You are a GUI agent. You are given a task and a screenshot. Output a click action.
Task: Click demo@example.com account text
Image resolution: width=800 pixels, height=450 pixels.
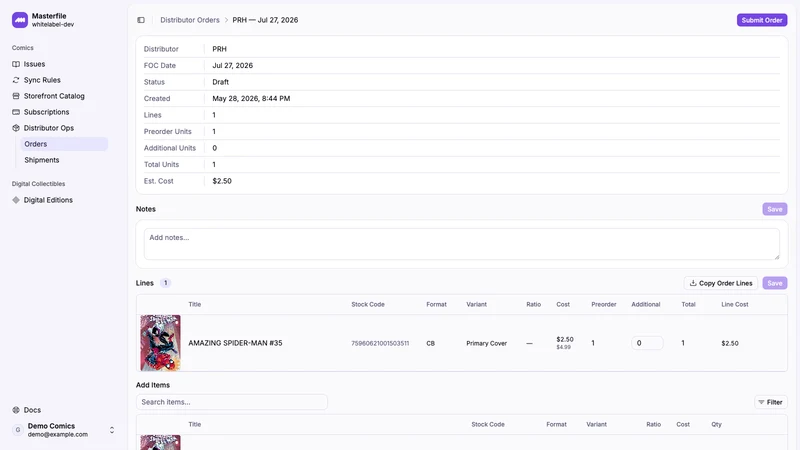[58, 435]
